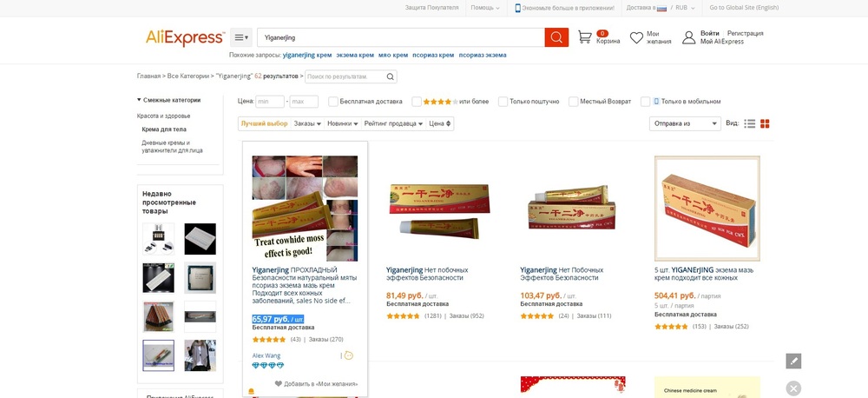Viewport: 868px width, 398px height.
Task: Click the pencil edit icon
Action: (793, 361)
